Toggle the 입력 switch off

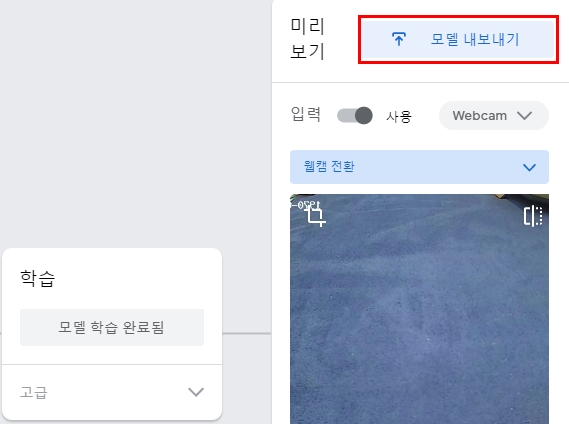click(355, 116)
